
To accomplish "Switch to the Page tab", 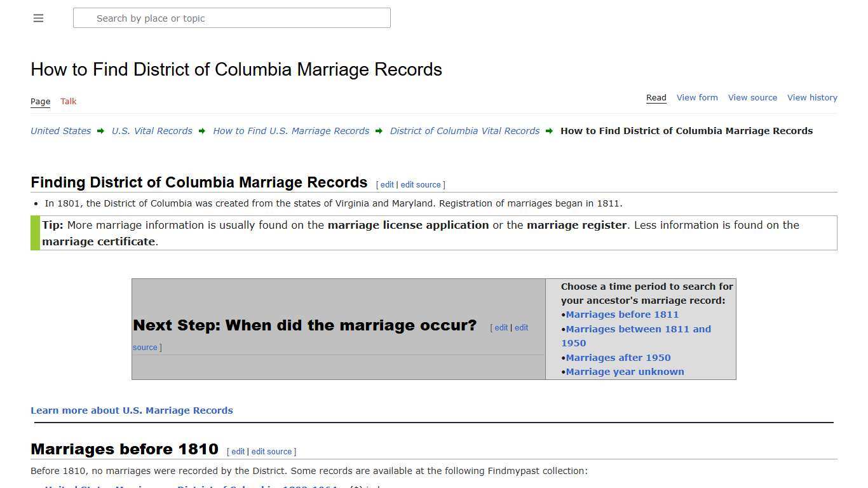I will tap(40, 101).
